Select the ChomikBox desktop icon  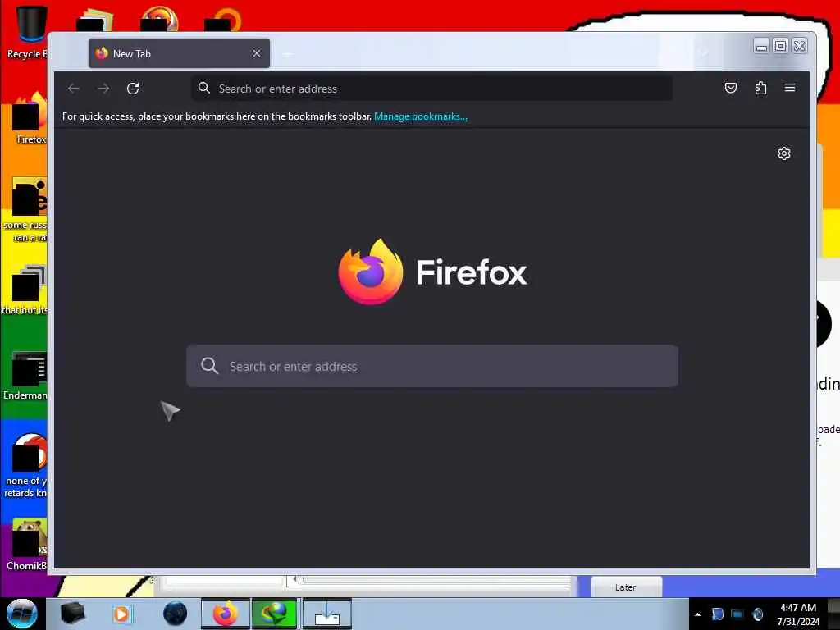(27, 545)
